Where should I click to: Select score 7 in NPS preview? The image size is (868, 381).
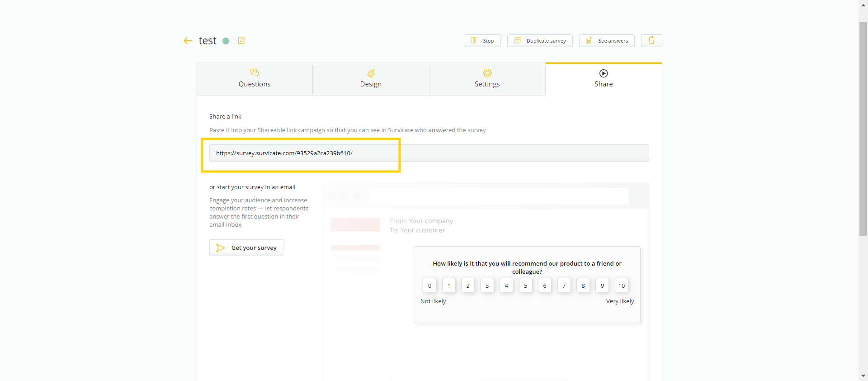[564, 286]
